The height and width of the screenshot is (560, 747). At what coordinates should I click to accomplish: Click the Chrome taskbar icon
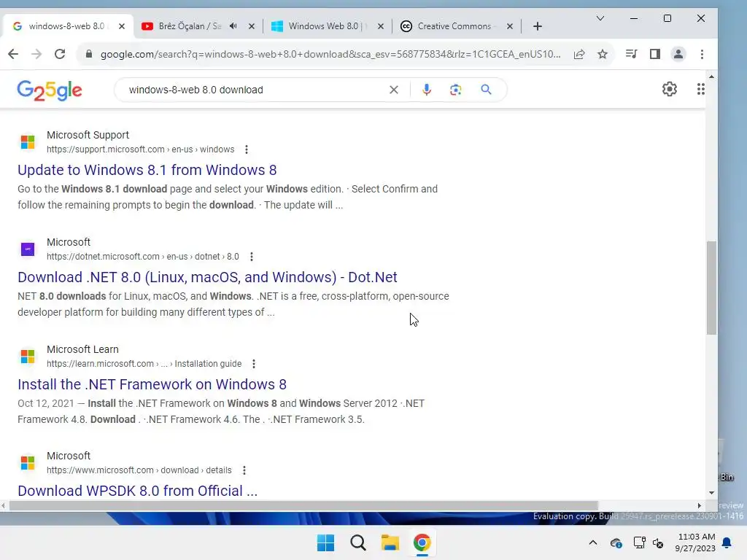click(422, 542)
